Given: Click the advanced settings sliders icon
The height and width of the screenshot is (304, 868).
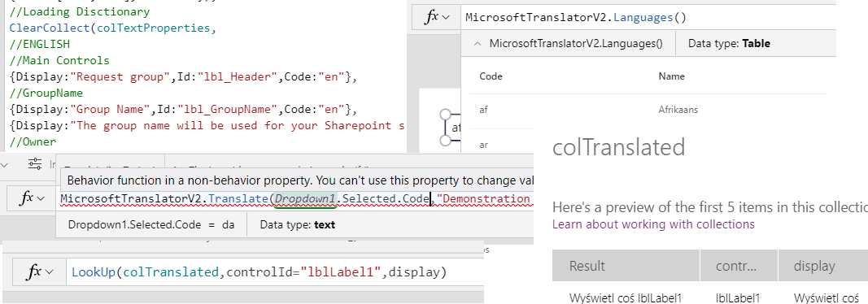Looking at the screenshot, I should 36,163.
